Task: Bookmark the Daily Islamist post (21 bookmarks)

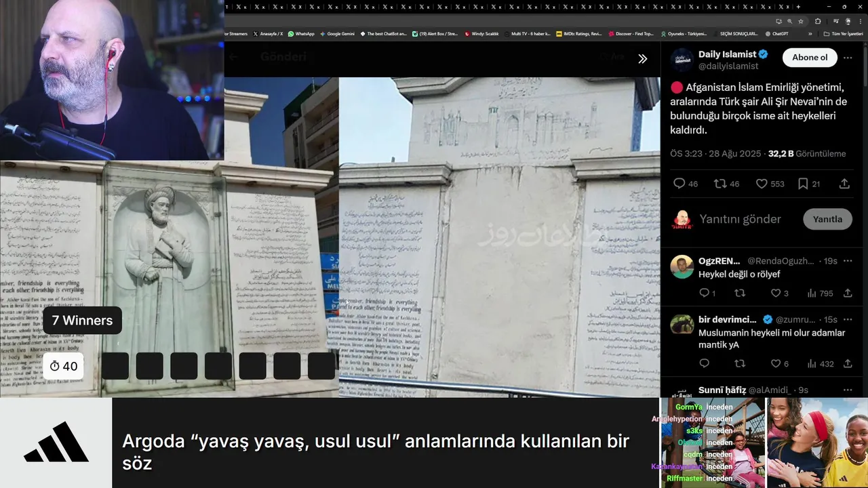Action: click(x=808, y=184)
